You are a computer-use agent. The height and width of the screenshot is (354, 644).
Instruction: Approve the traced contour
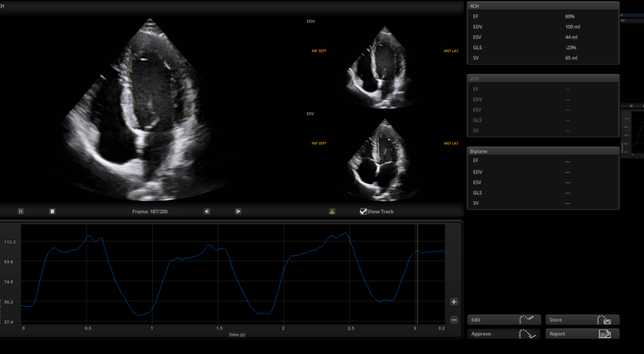(x=504, y=334)
